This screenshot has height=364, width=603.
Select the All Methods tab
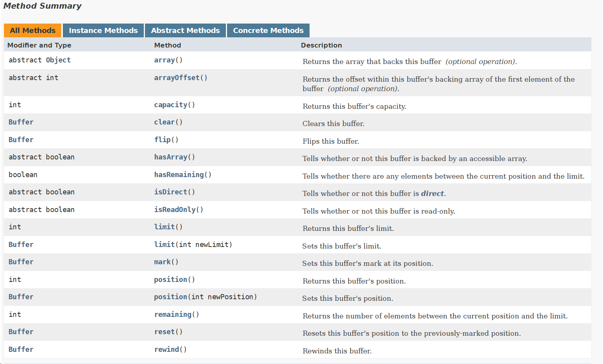(x=32, y=30)
